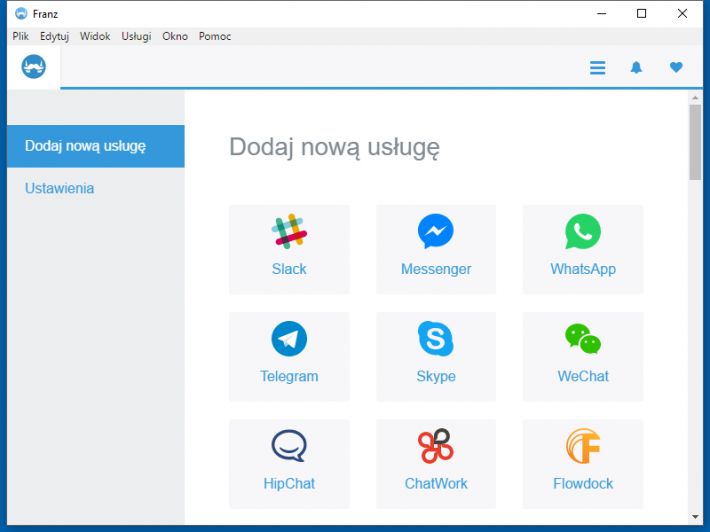The height and width of the screenshot is (532, 710).
Task: Click the vertical scrollbar thumb
Action: point(695,143)
